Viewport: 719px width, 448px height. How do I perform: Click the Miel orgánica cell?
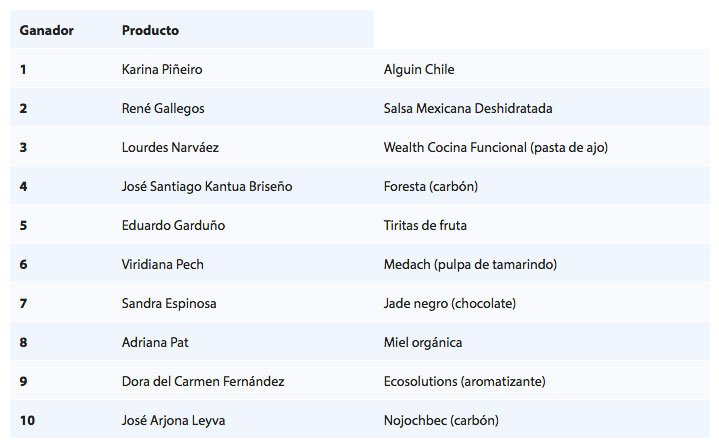coord(423,342)
